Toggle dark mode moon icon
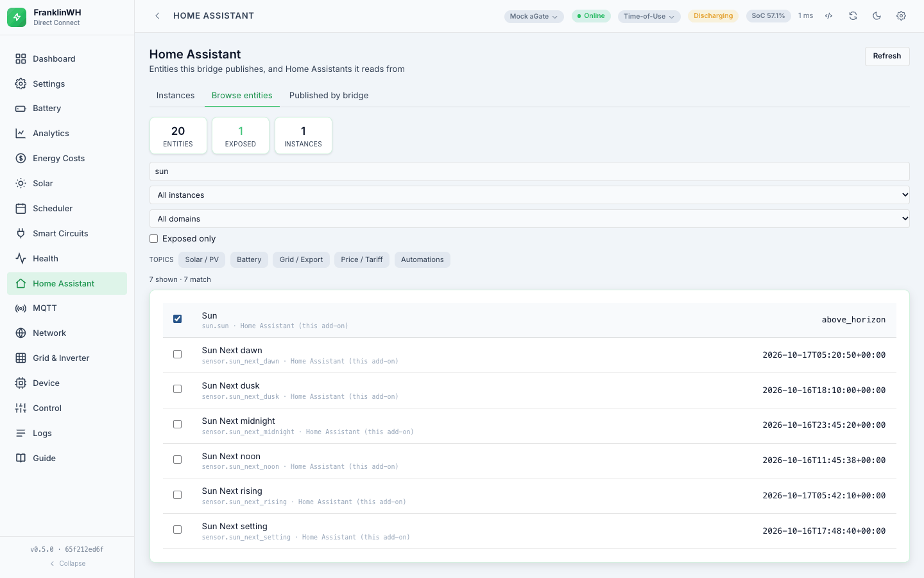This screenshot has height=578, width=924. pos(877,16)
